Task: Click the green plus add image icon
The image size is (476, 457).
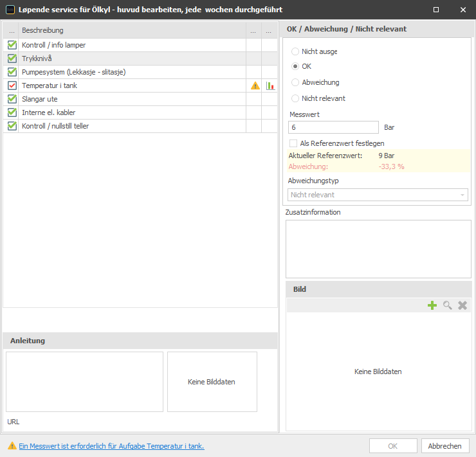Action: (432, 305)
